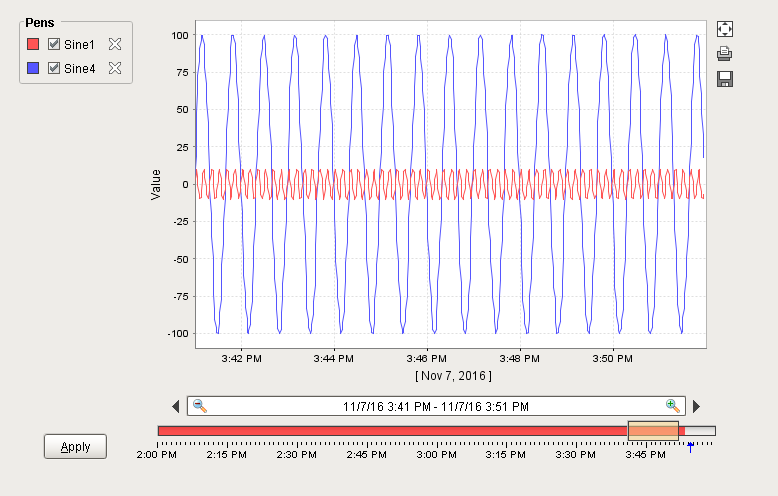Remove the Sine1 pen with its X icon
This screenshot has height=496, width=778.
tap(115, 44)
